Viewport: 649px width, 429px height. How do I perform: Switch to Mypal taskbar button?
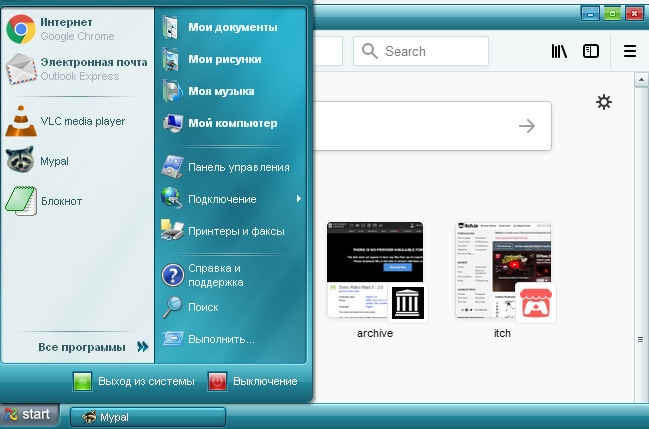(148, 417)
